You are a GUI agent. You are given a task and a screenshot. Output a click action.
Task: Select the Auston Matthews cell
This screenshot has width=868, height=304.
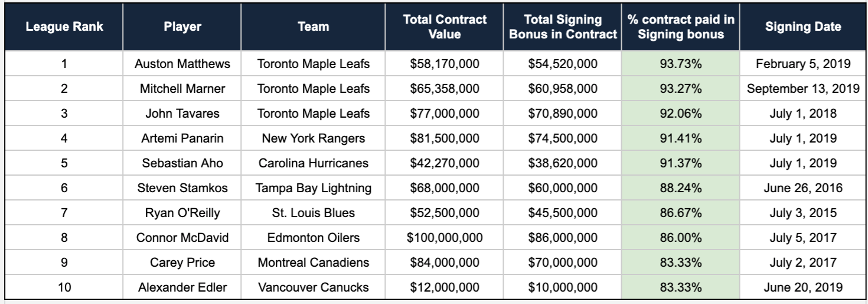pos(182,64)
